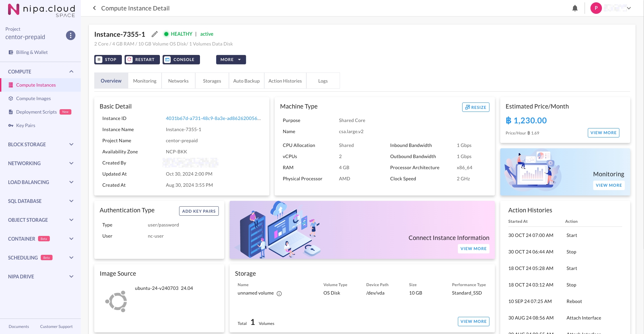
Task: Open project options three-dot menu
Action: (70, 35)
